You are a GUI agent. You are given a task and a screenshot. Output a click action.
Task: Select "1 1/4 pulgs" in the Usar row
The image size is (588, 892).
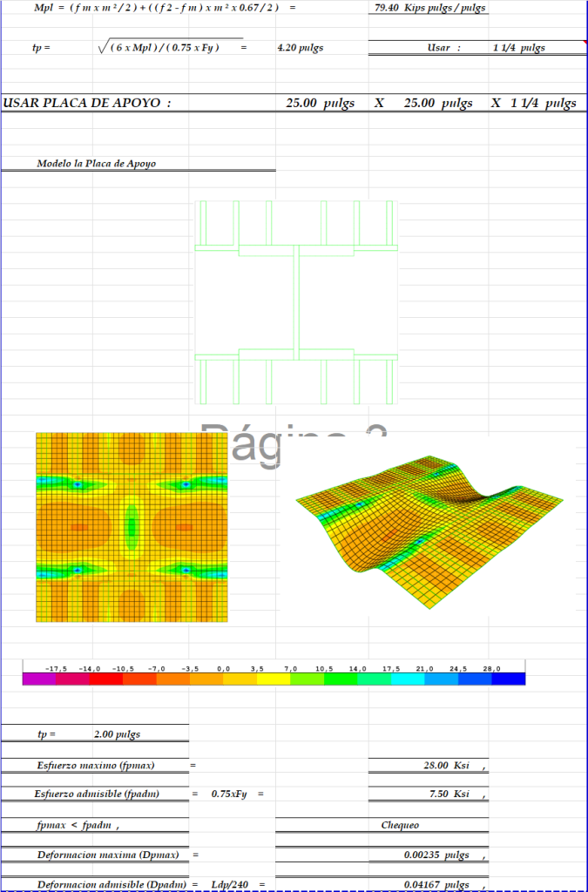point(518,48)
